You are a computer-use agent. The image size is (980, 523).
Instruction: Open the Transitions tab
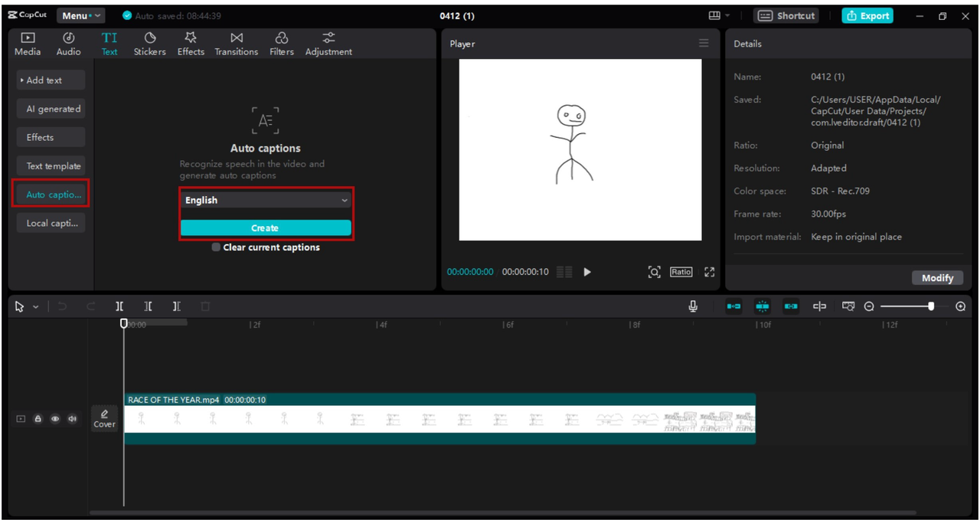coord(236,44)
